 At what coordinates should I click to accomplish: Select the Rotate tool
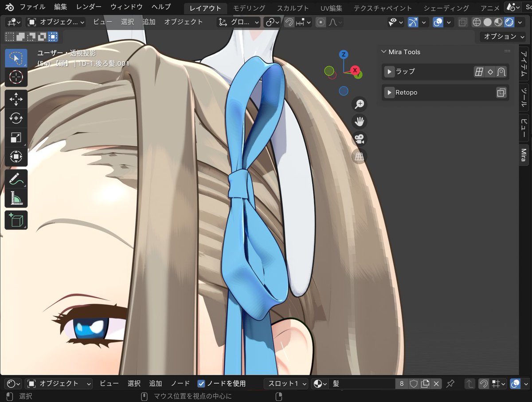click(16, 118)
